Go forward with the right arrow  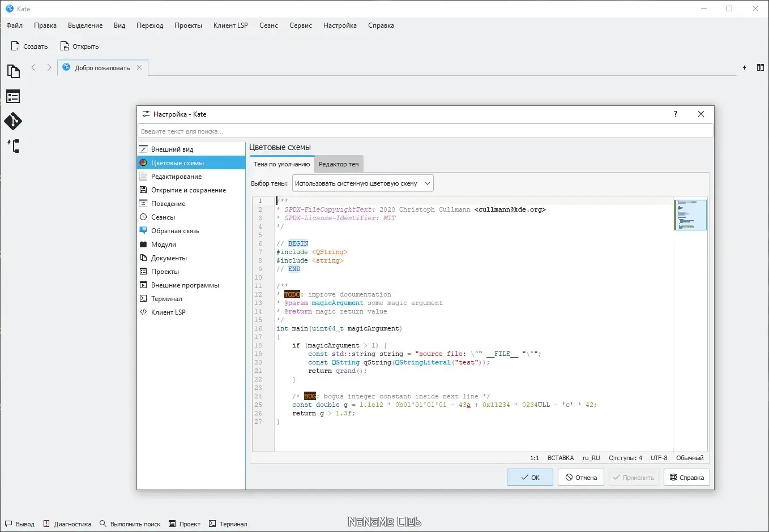pyautogui.click(x=49, y=67)
